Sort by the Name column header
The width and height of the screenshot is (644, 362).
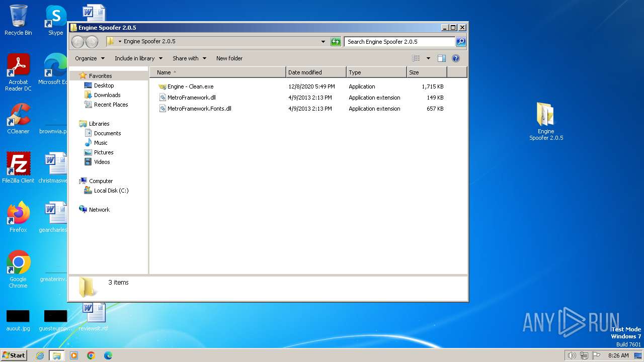click(218, 72)
